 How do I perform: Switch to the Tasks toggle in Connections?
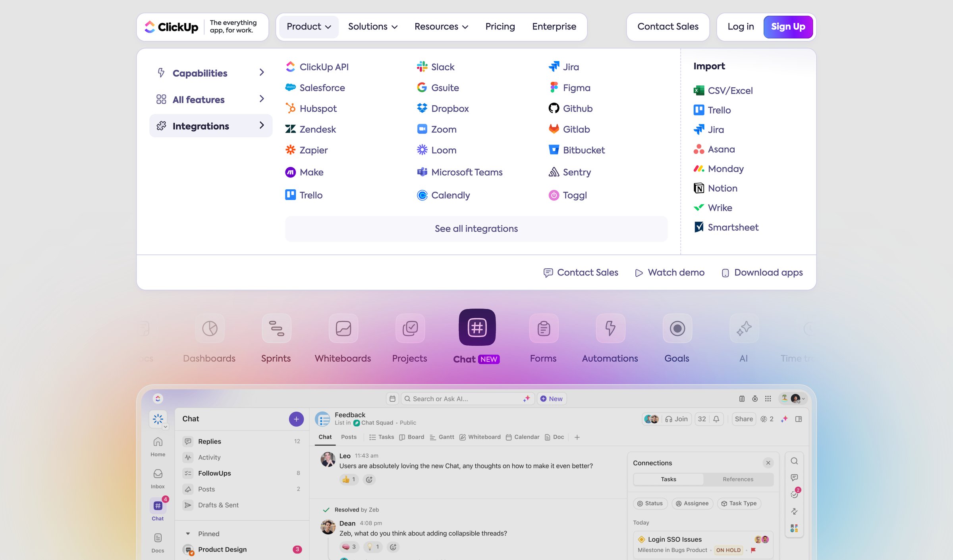[x=668, y=479]
